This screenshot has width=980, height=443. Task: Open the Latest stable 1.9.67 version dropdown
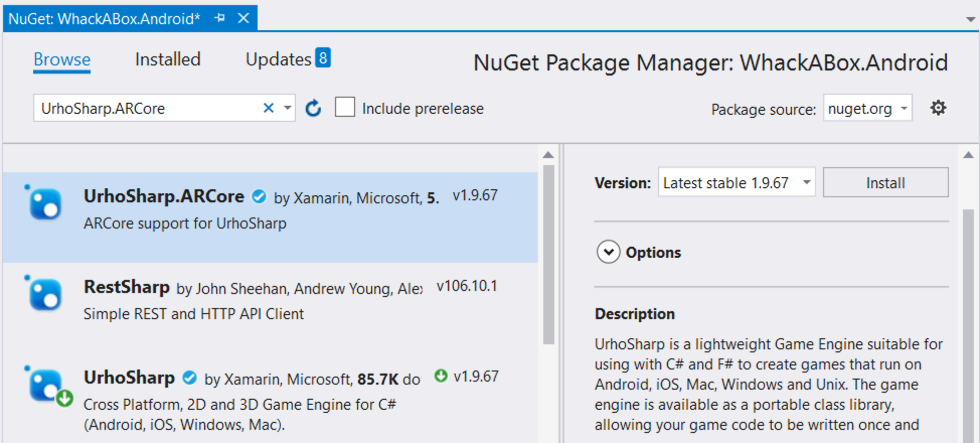[x=737, y=183]
